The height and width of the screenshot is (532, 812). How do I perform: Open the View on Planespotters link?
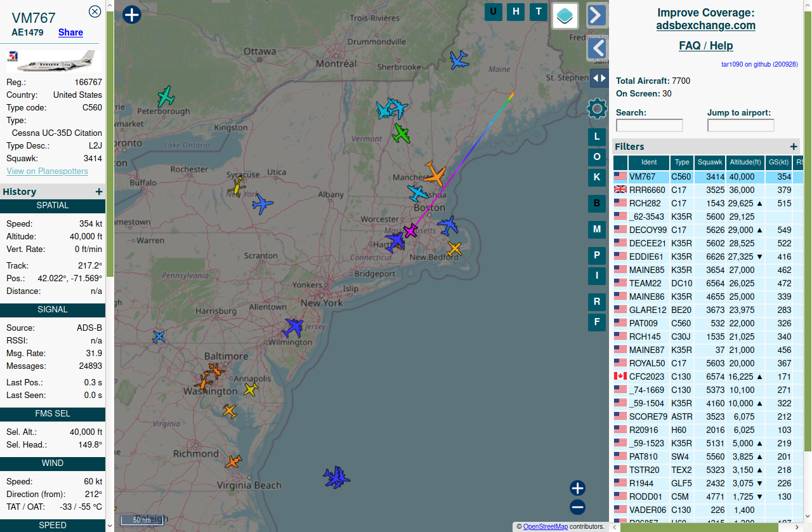(48, 171)
